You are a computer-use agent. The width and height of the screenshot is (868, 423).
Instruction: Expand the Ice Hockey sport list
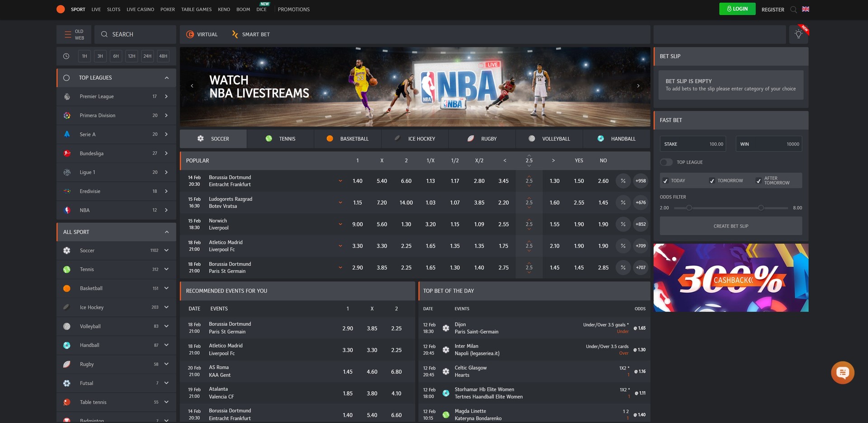coord(166,307)
